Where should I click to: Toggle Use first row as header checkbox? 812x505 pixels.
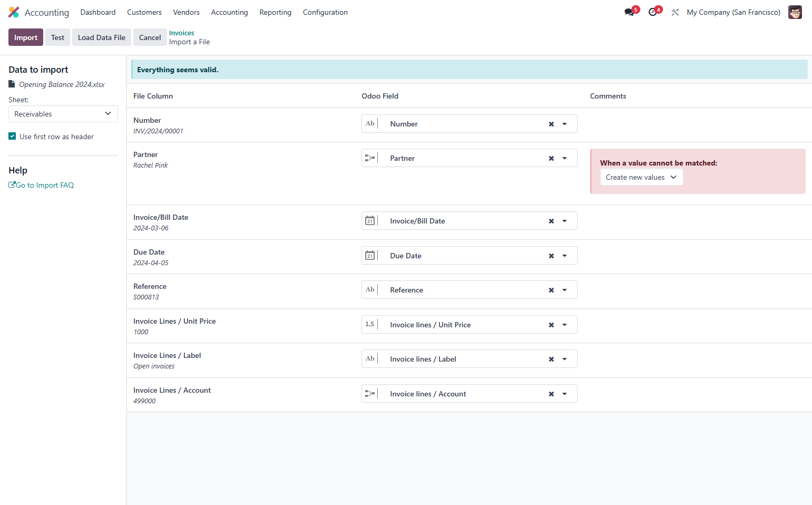(x=12, y=137)
